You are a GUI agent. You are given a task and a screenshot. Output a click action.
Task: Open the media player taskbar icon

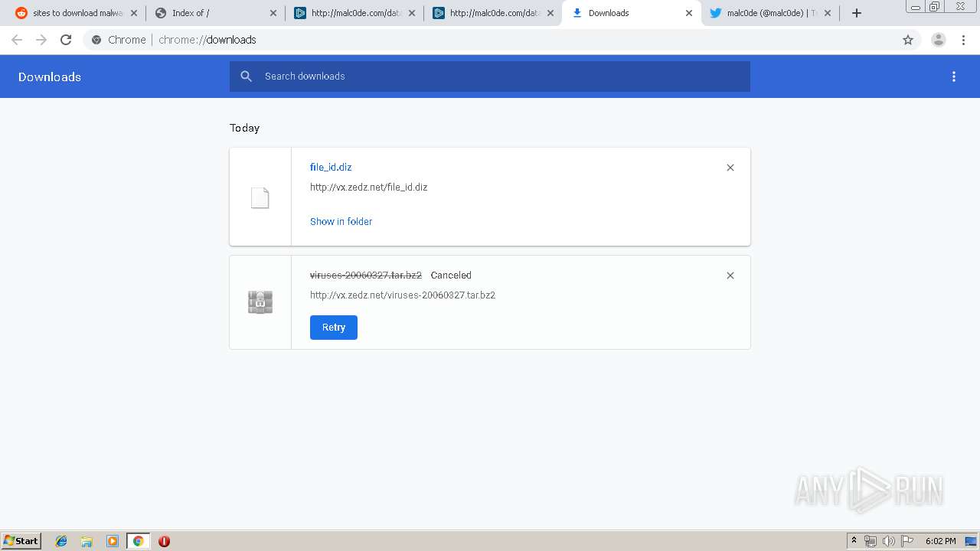tap(113, 541)
